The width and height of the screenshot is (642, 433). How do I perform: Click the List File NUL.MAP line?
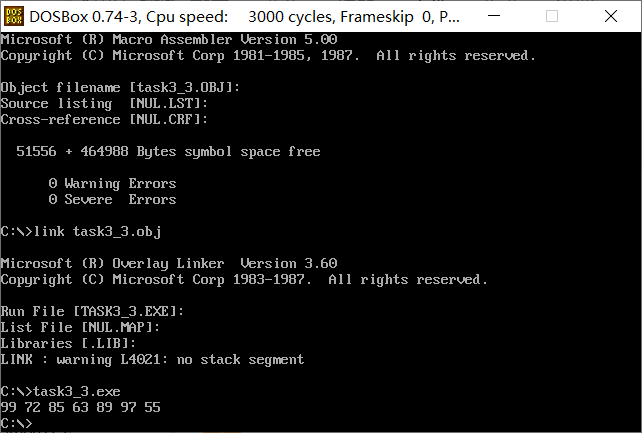pos(80,328)
